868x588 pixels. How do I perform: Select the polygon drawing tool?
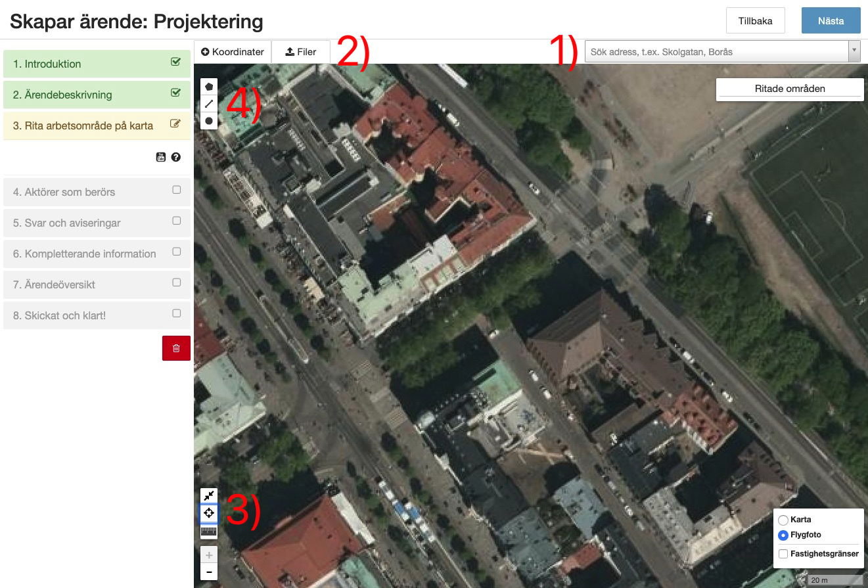point(208,86)
